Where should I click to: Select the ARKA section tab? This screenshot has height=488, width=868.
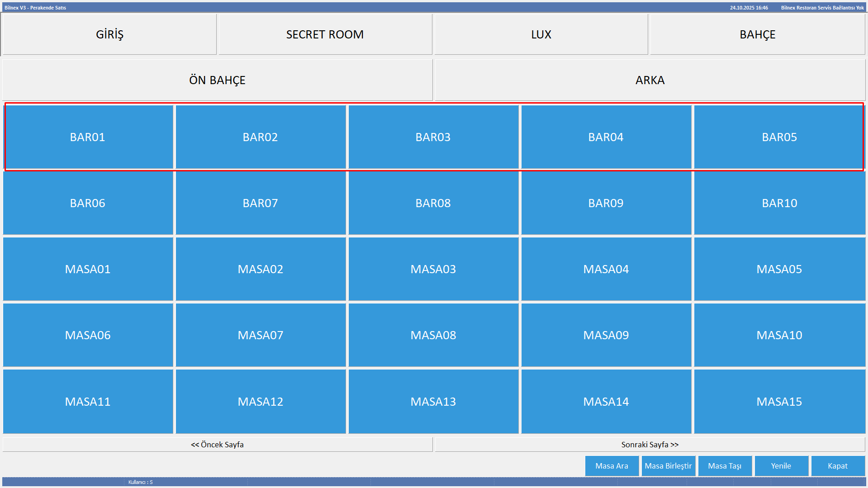coord(650,80)
